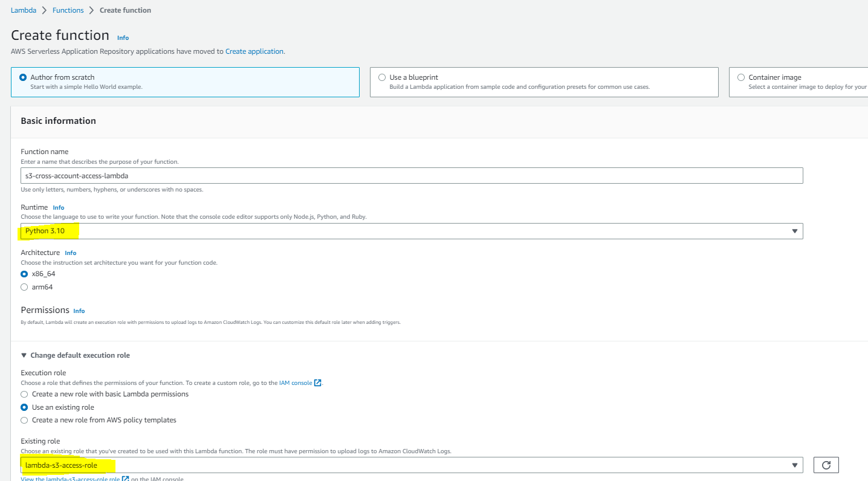Click the Info link next to Runtime
This screenshot has width=868, height=481.
point(59,207)
